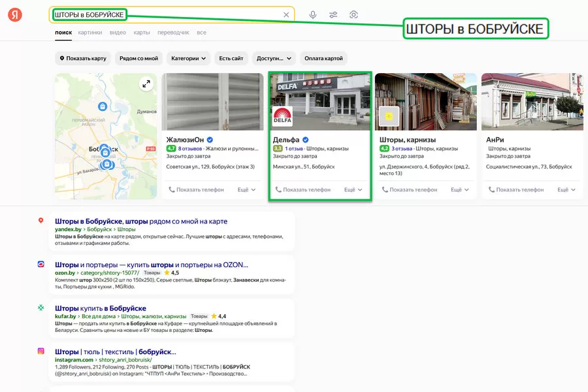Open the Доступн... dropdown filter
Image resolution: width=588 pixels, height=392 pixels.
coord(274,58)
